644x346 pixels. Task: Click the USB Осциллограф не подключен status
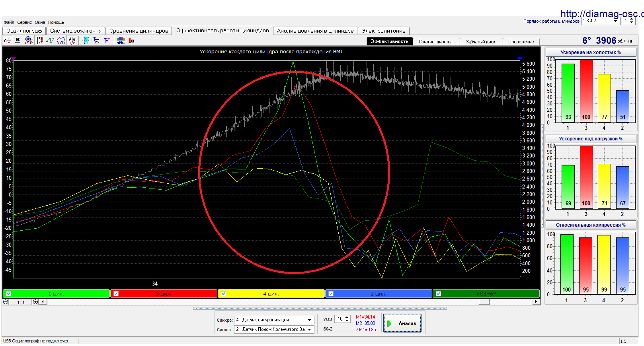click(x=36, y=341)
